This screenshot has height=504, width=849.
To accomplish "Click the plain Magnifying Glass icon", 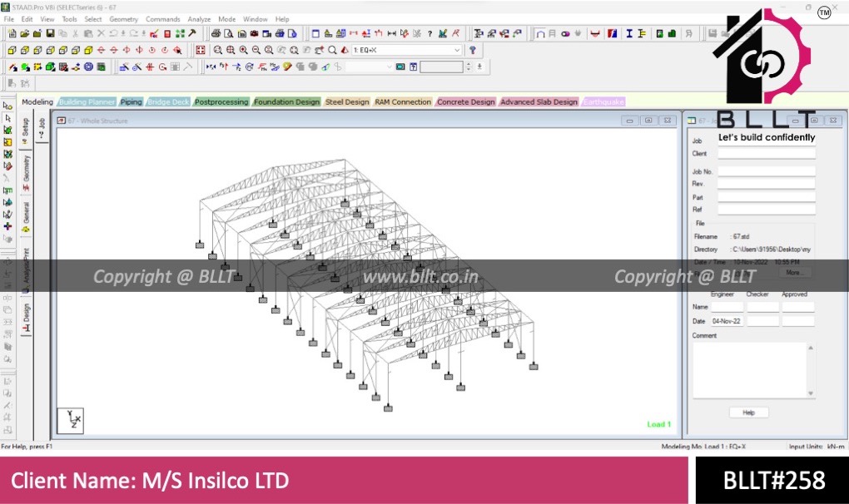I will (x=332, y=50).
